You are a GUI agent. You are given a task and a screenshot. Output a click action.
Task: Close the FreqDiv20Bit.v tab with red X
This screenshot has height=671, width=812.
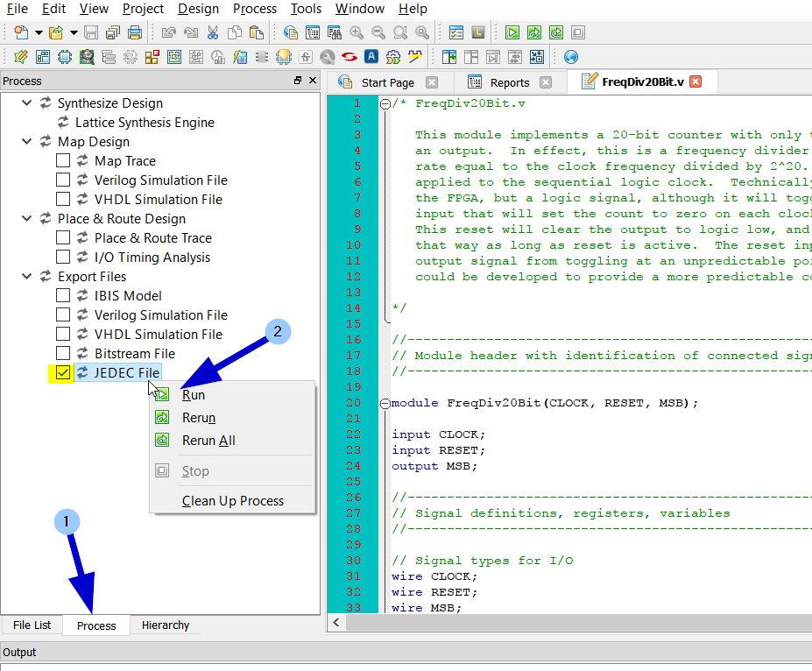point(696,81)
